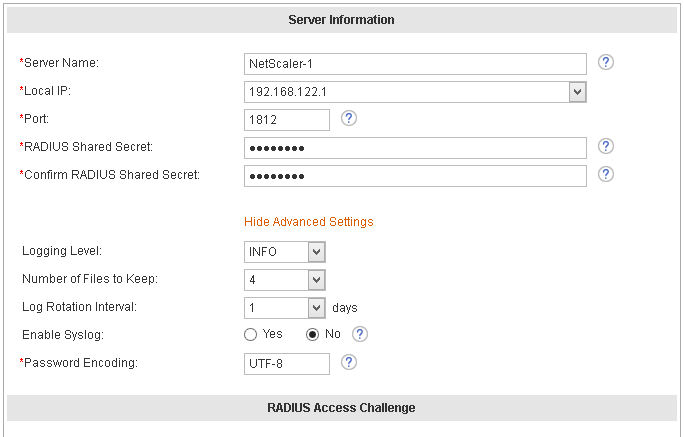Focus the Port input field

pyautogui.click(x=287, y=120)
